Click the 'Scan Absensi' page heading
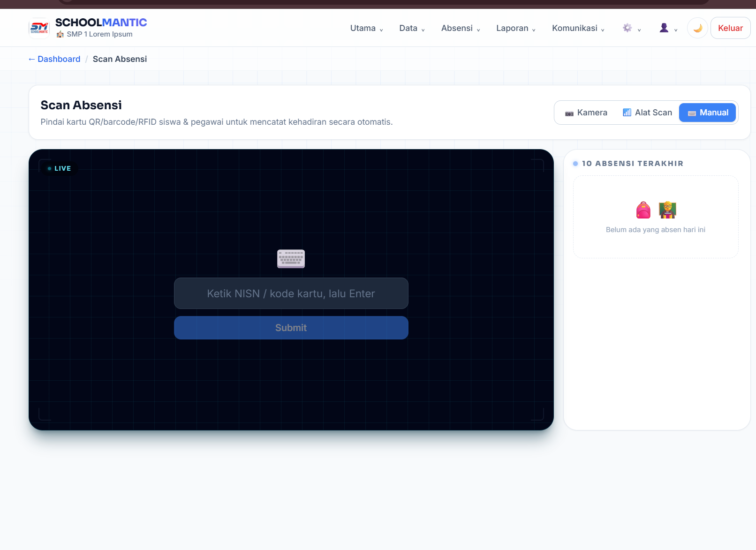The image size is (756, 550). [x=81, y=105]
